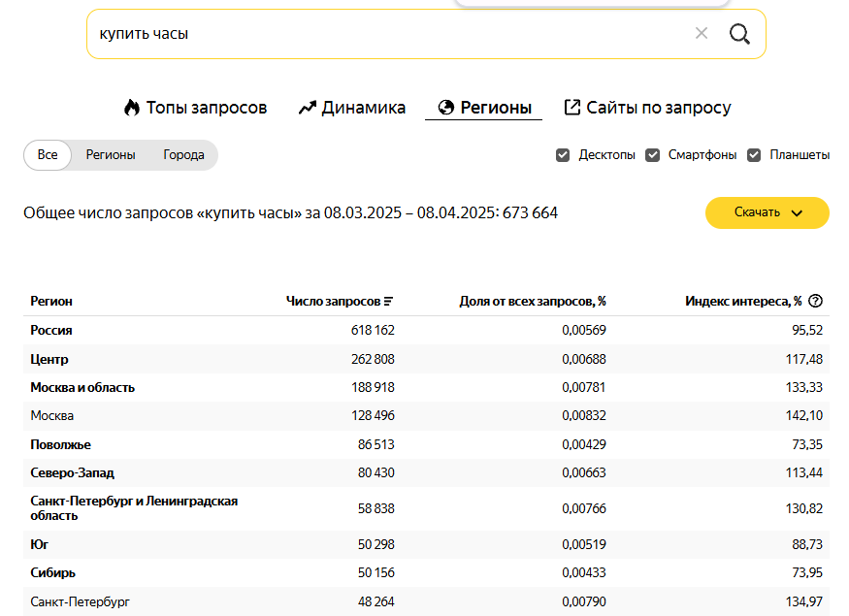Click the share value 0,00663 for Северо-Запад
Image resolution: width=849 pixels, height=616 pixels.
click(x=584, y=472)
